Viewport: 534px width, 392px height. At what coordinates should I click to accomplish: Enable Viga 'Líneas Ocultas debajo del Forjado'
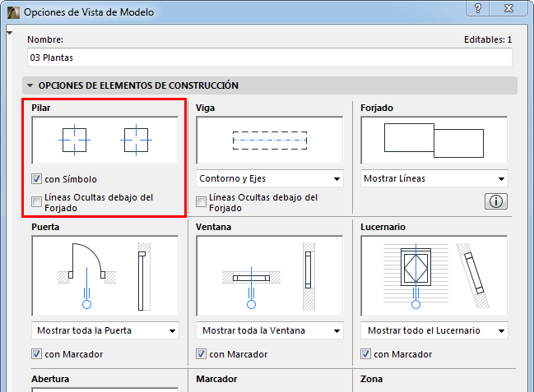point(201,201)
